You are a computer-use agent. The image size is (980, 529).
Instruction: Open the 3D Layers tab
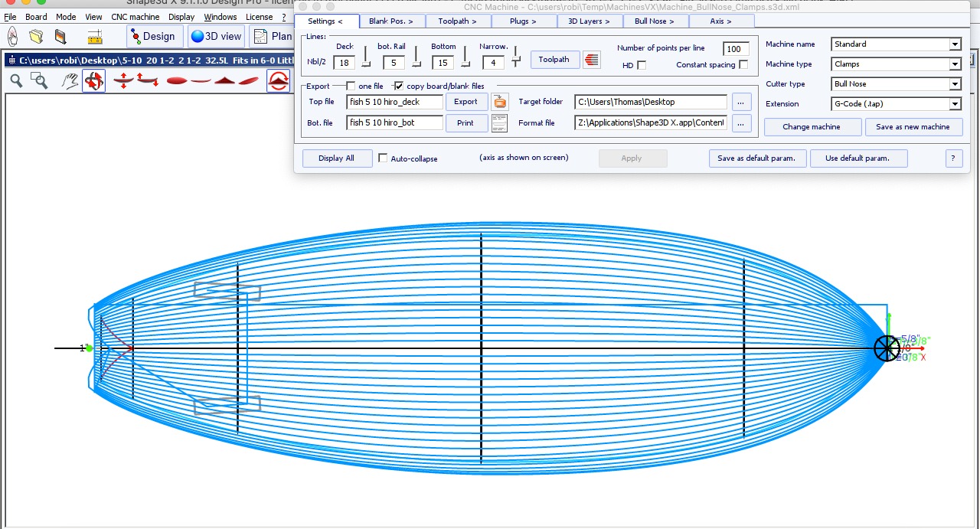(590, 21)
